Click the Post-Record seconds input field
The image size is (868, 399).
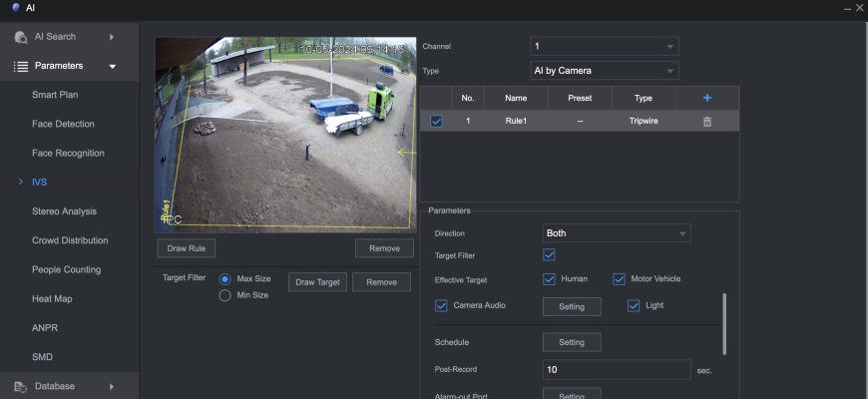click(x=617, y=370)
